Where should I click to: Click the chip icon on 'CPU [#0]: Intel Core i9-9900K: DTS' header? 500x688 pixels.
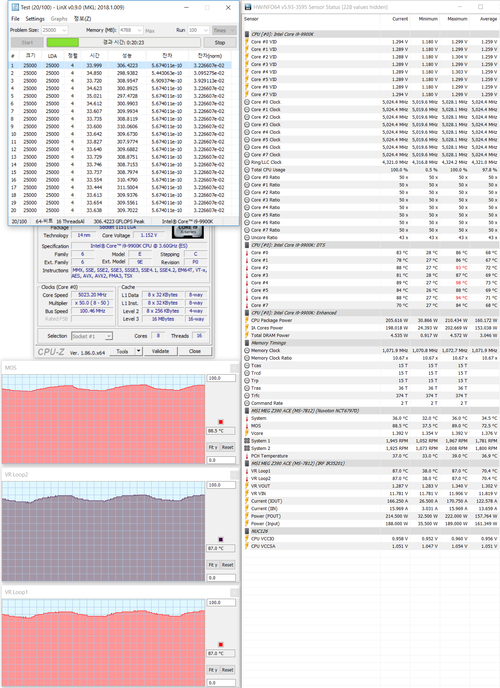coord(247,245)
